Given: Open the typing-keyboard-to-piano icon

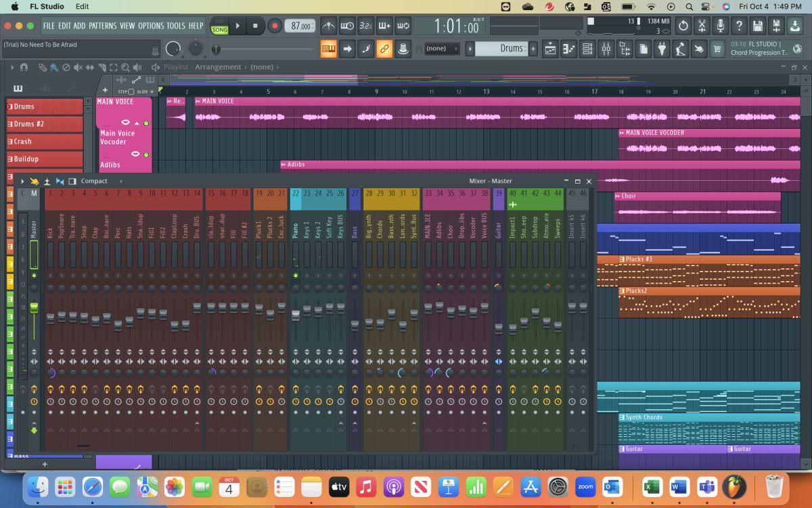Looking at the screenshot, I should click(x=328, y=49).
